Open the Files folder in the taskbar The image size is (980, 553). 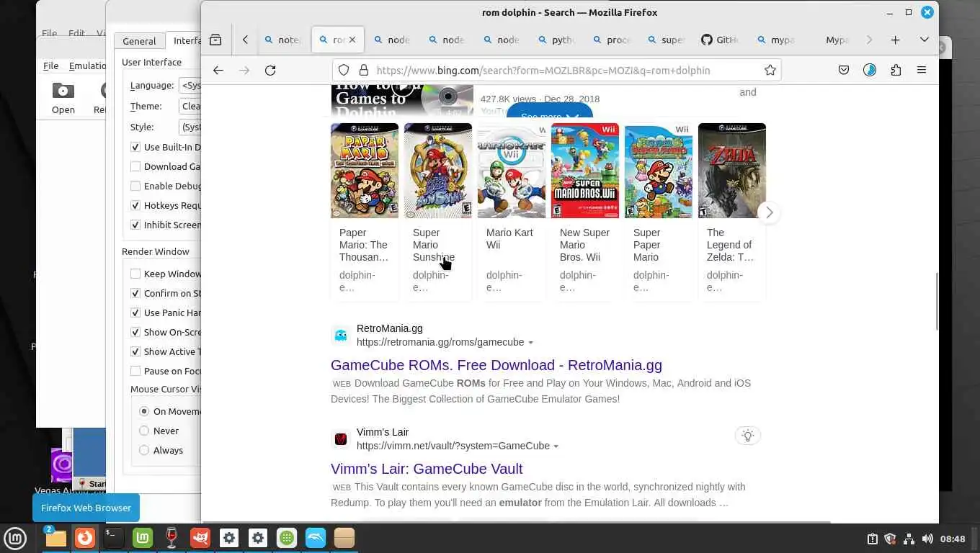55,538
